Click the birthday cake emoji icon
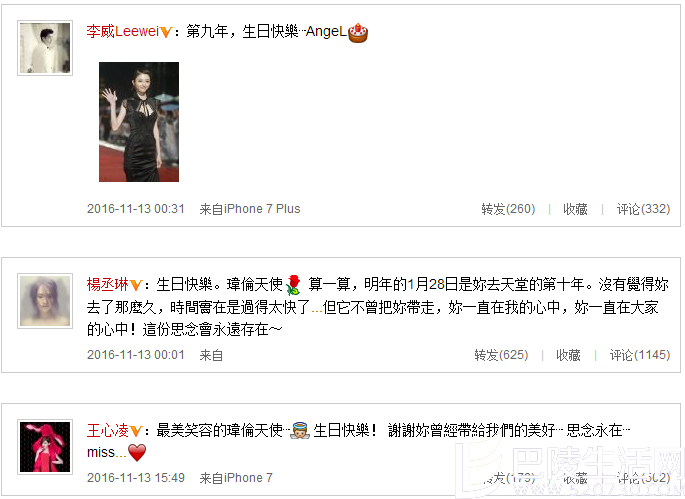Viewport: 685px width, 499px height. [x=358, y=33]
